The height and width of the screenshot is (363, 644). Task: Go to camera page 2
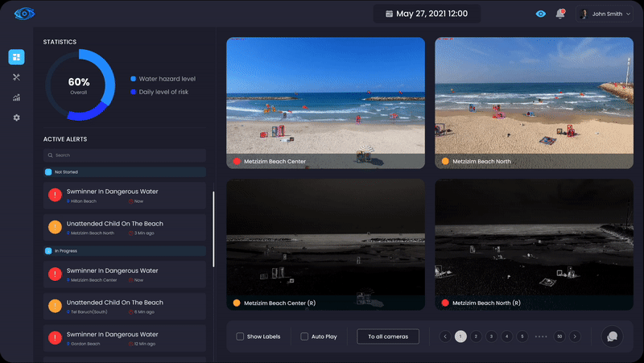476,336
